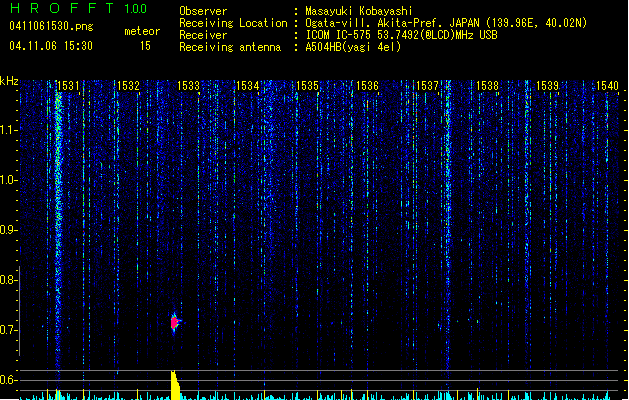Image resolution: width=629 pixels, height=400 pixels.
Task: Click the date stamp 04.11.06 15:30
Action: click(x=51, y=46)
